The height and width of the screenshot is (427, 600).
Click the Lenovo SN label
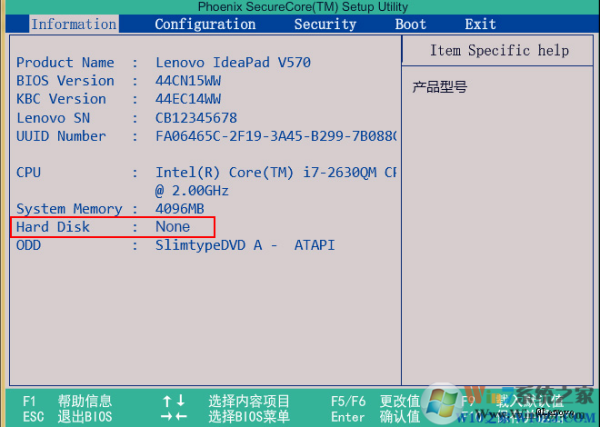coord(53,118)
